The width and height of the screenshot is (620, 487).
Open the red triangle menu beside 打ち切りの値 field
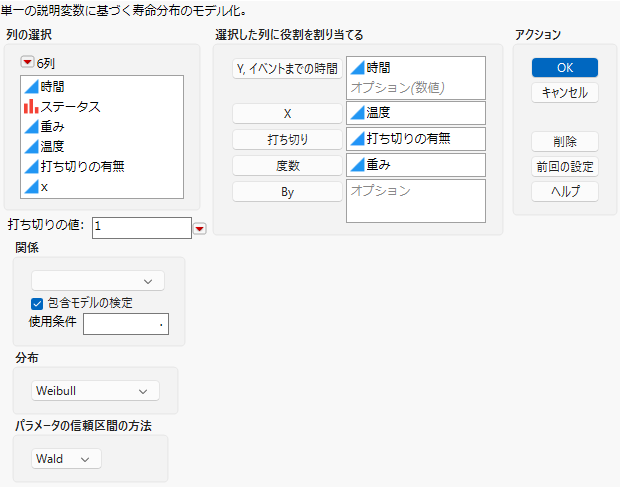tap(200, 228)
